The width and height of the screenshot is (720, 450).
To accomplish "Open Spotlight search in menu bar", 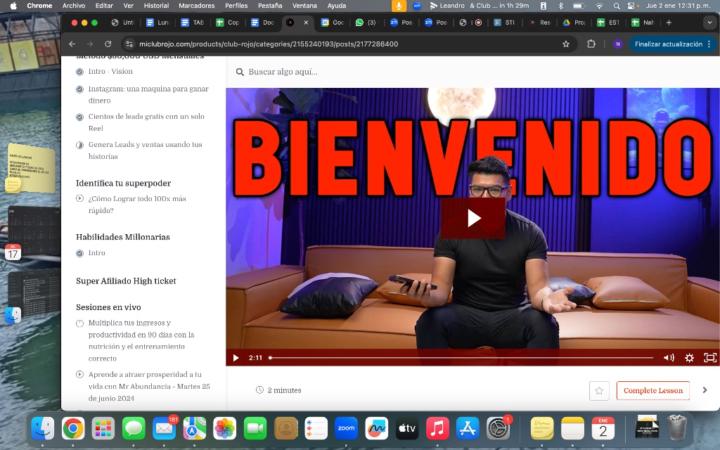I will (x=617, y=6).
